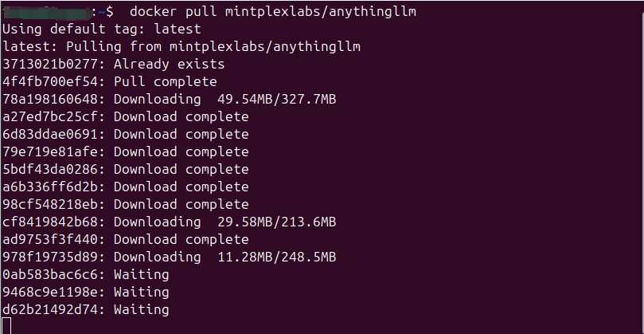Click layer ID a27ed7bc25cf
Viewport: 644px width, 334px height.
coord(53,117)
